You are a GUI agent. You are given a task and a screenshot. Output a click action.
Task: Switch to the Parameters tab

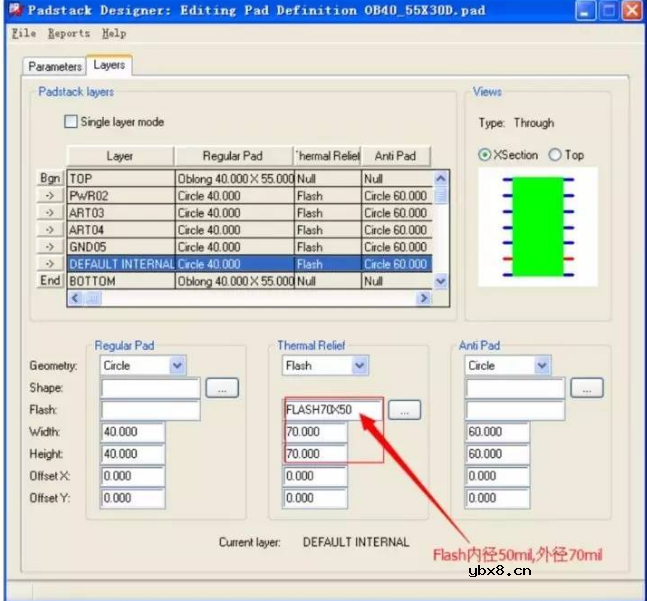[x=55, y=67]
